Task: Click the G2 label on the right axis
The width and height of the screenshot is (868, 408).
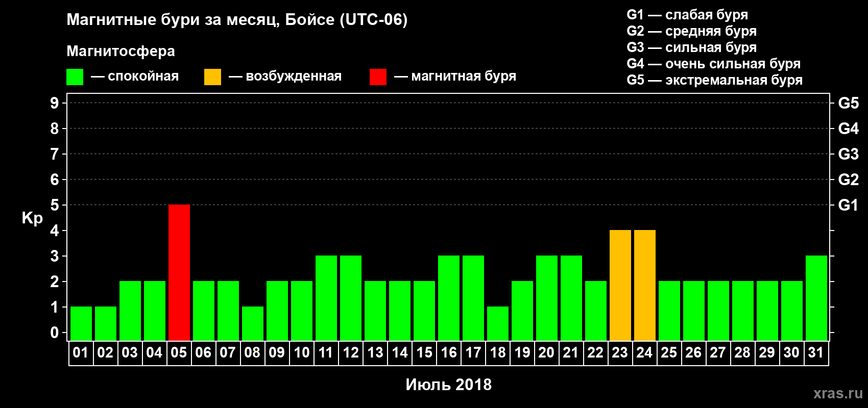Action: coord(848,180)
